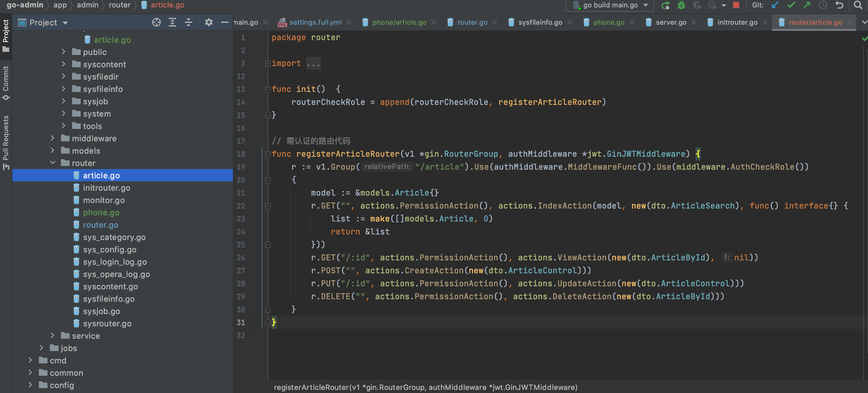The image size is (868, 393).
Task: Stop the running process with red square
Action: click(736, 5)
